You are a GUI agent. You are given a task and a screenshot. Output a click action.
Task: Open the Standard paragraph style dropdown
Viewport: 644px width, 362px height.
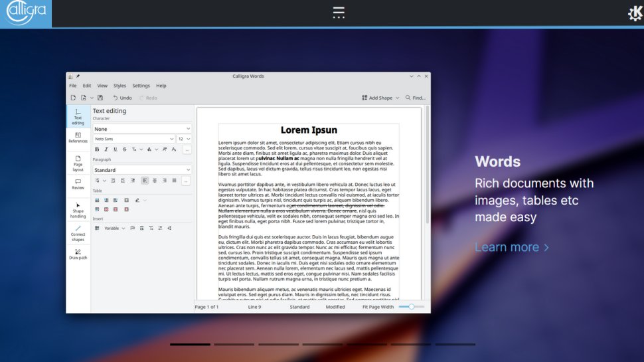click(142, 169)
